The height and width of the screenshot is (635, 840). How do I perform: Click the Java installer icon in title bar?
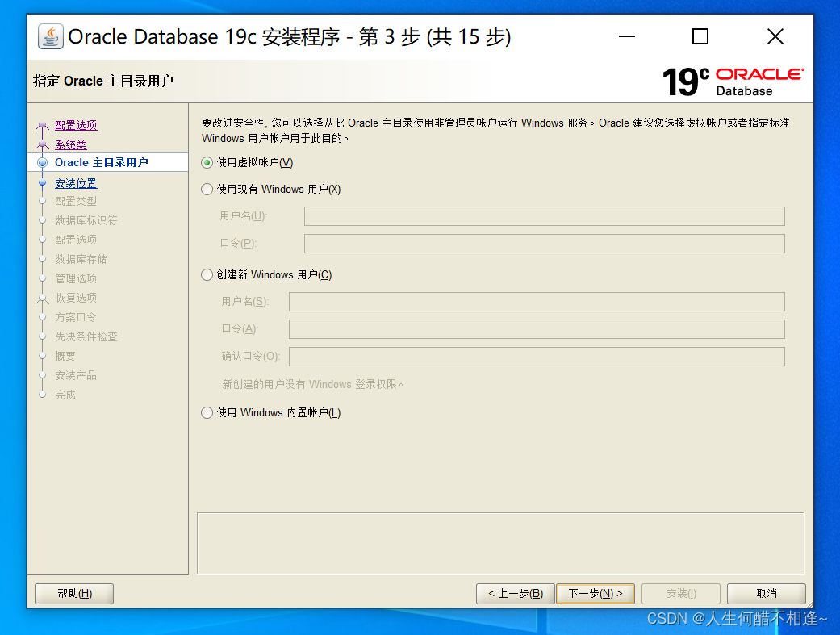pyautogui.click(x=50, y=36)
